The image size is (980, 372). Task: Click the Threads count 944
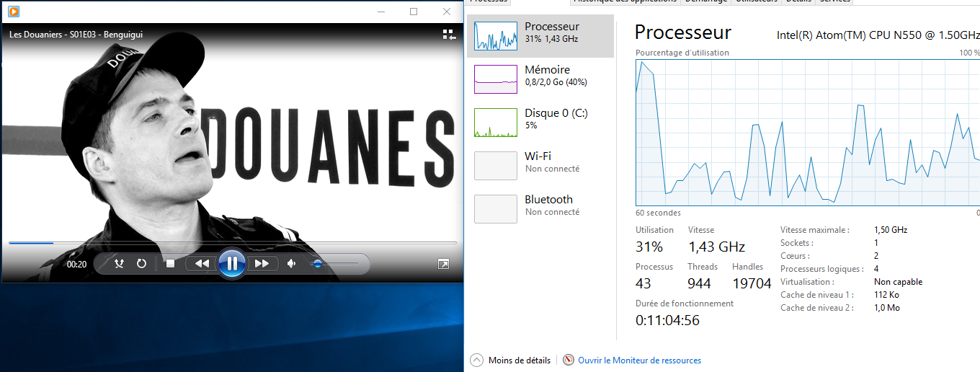click(699, 283)
